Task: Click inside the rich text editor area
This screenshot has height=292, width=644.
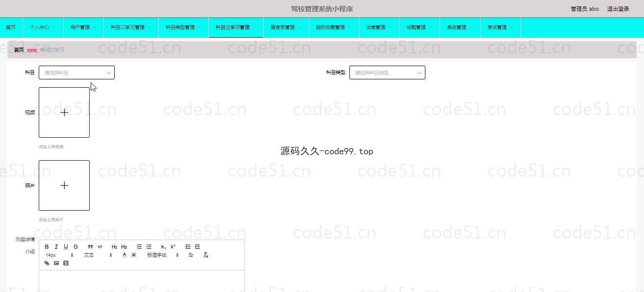Action: [142, 281]
